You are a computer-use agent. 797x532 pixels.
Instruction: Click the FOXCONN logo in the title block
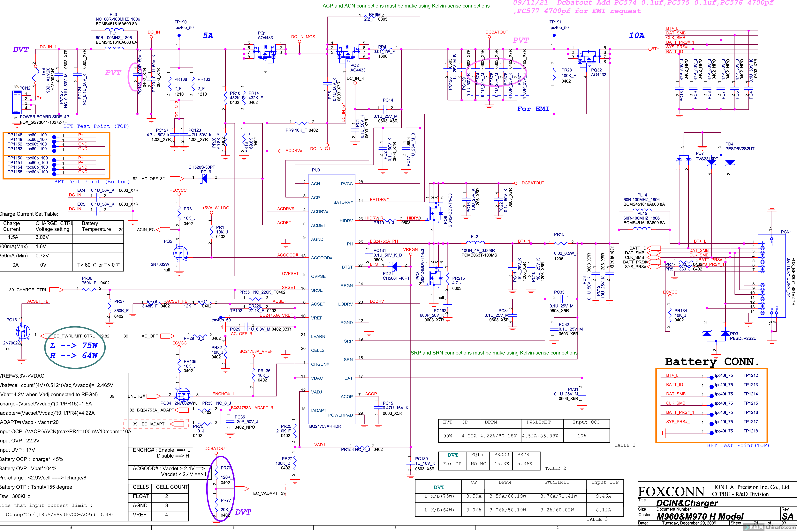coord(671,491)
